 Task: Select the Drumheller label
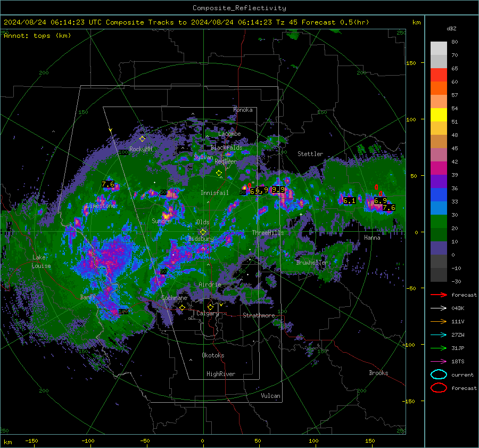coord(312,263)
